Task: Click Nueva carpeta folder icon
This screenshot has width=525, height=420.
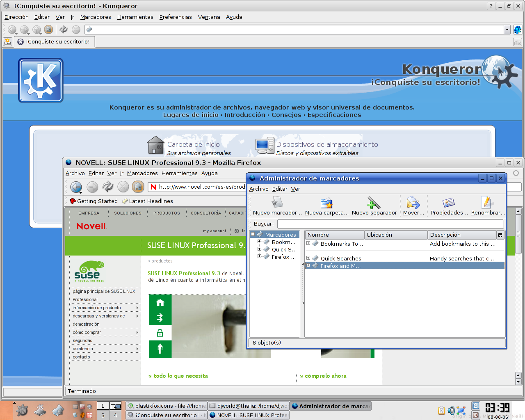Action: click(x=326, y=203)
